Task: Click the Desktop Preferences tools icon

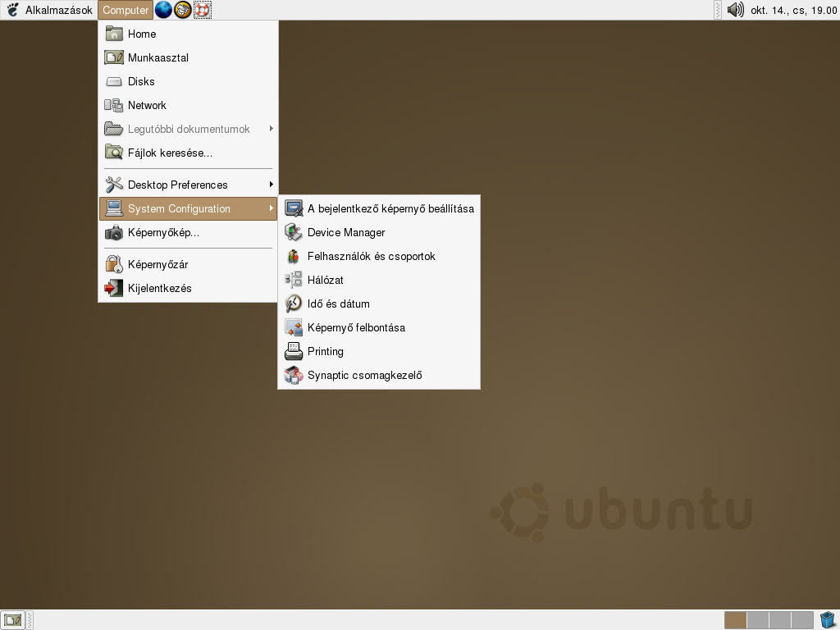Action: tap(113, 185)
